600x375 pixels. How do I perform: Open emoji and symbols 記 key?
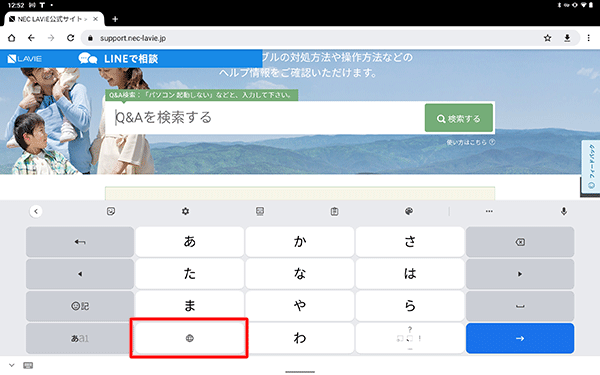[80, 306]
